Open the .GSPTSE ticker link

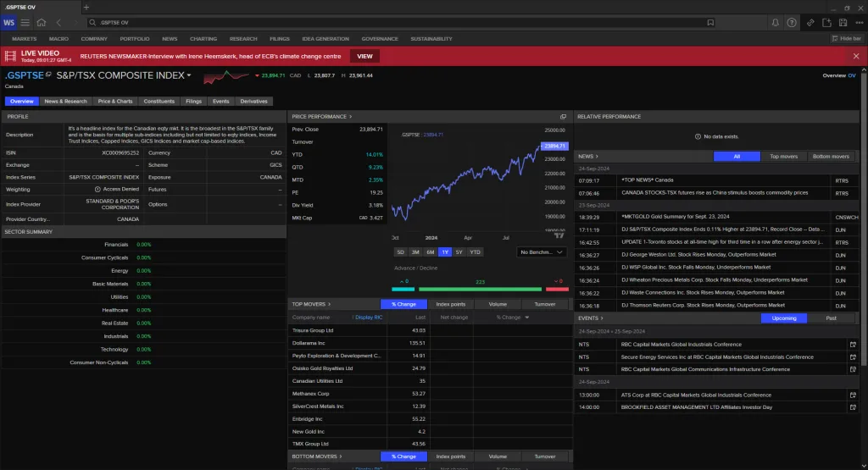[25, 75]
